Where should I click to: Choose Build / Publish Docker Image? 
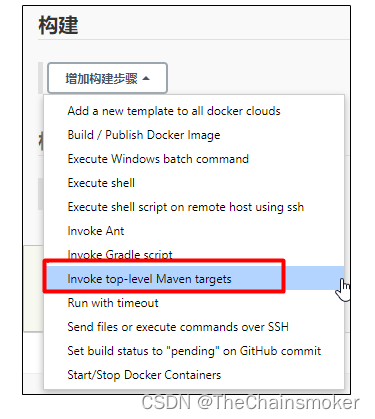pyautogui.click(x=144, y=135)
